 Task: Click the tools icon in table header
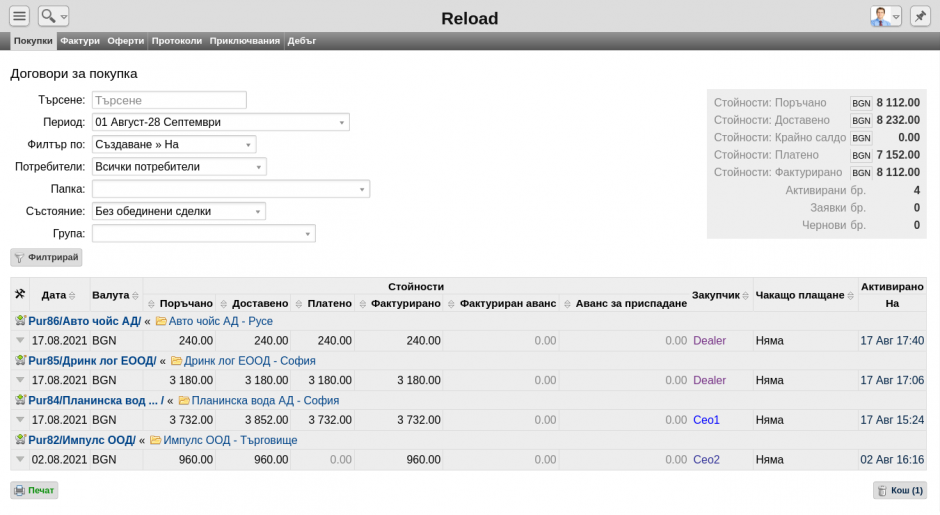[x=20, y=294]
